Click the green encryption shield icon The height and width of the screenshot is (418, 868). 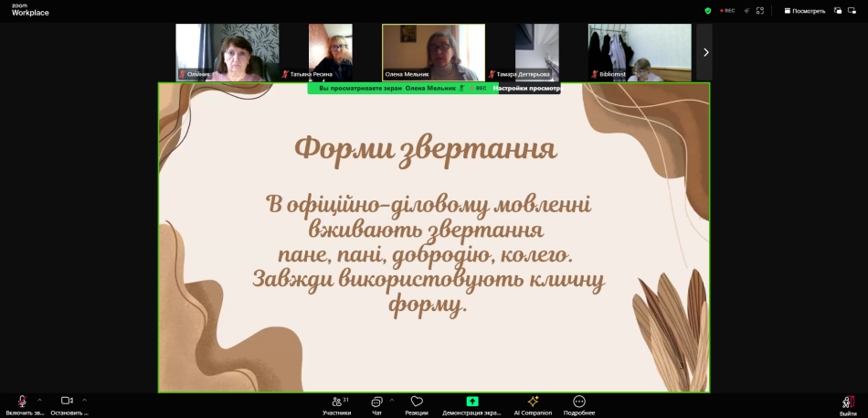point(707,11)
